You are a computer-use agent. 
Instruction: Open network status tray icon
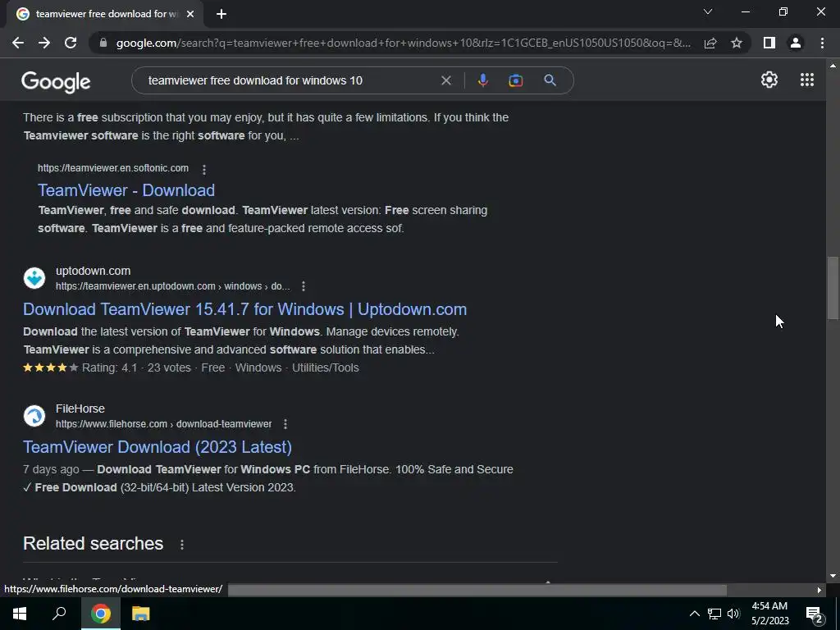tap(714, 614)
